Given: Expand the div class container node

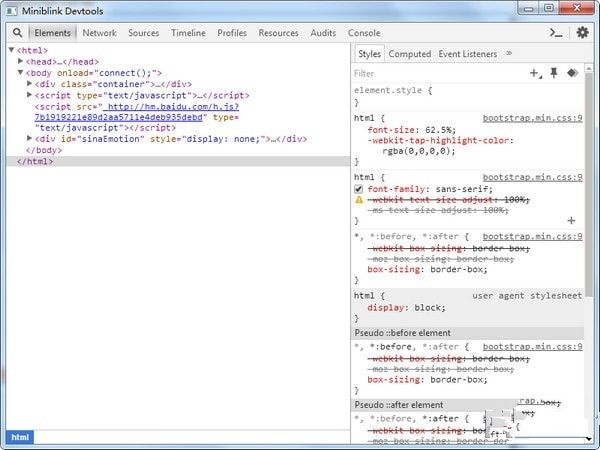Looking at the screenshot, I should tap(30, 83).
